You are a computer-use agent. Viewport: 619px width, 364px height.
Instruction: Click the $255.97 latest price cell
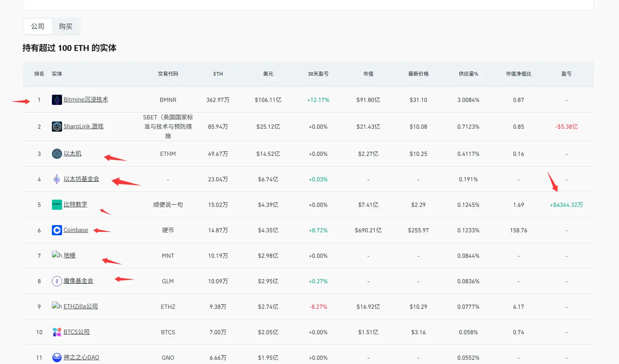[418, 230]
